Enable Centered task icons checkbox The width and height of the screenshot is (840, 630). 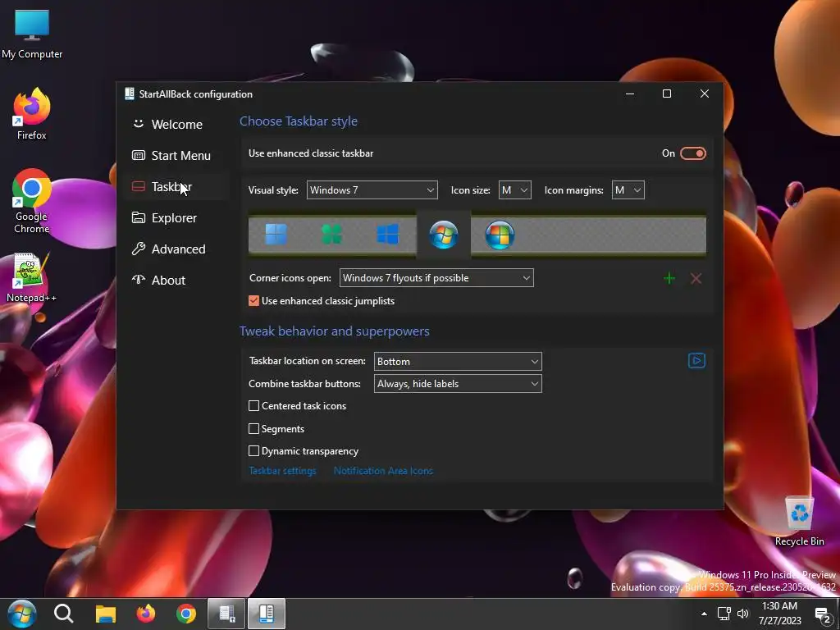[254, 405]
